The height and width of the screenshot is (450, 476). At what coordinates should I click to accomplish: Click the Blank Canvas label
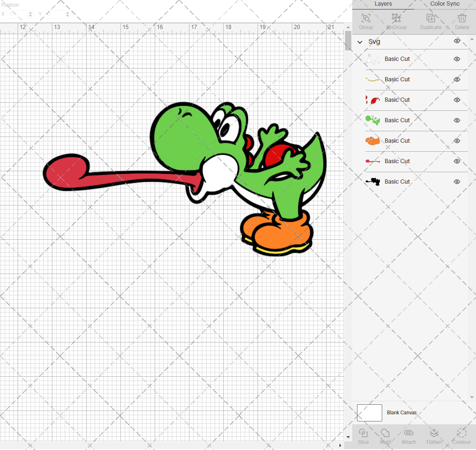click(x=402, y=413)
